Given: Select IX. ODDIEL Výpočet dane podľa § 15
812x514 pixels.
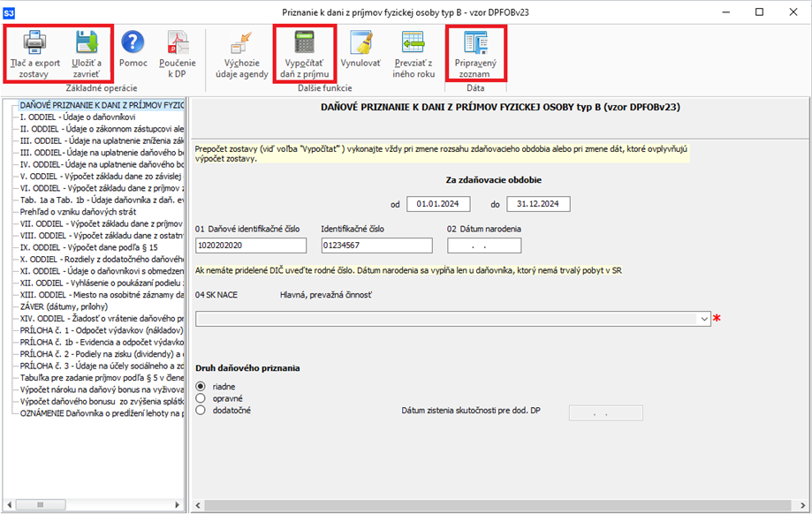Looking at the screenshot, I should point(88,247).
